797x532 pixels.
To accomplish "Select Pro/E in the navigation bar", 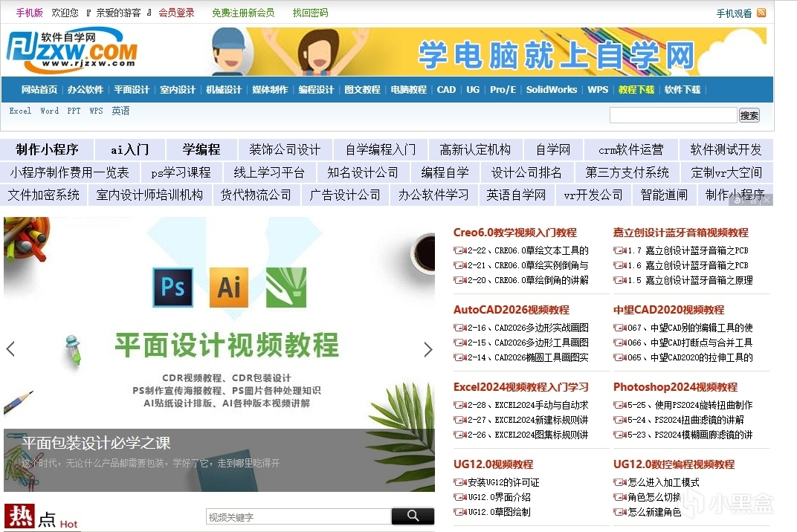I will 503,89.
